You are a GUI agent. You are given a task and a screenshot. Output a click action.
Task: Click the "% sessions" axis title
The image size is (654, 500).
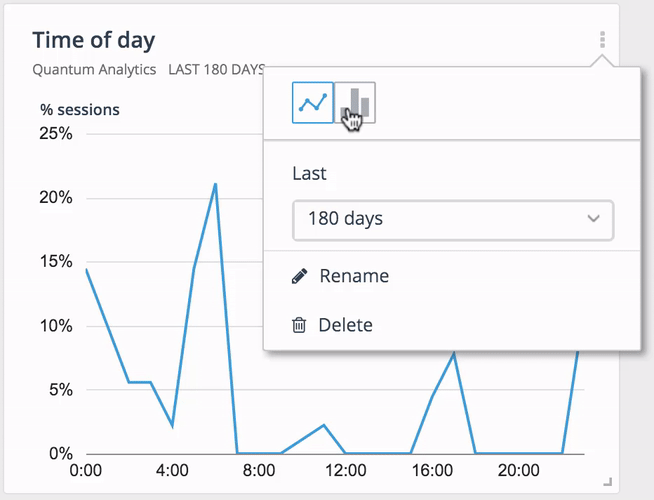tap(80, 110)
